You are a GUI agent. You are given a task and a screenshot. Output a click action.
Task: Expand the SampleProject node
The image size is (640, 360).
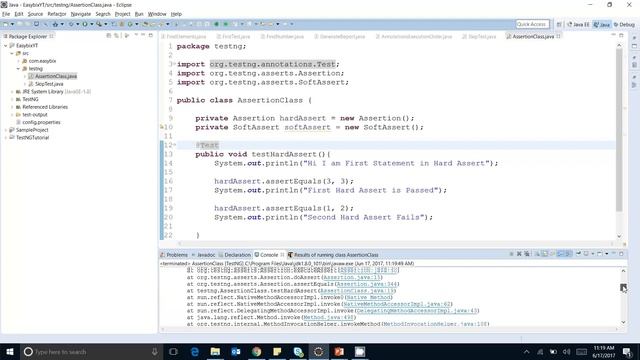(x=6, y=130)
